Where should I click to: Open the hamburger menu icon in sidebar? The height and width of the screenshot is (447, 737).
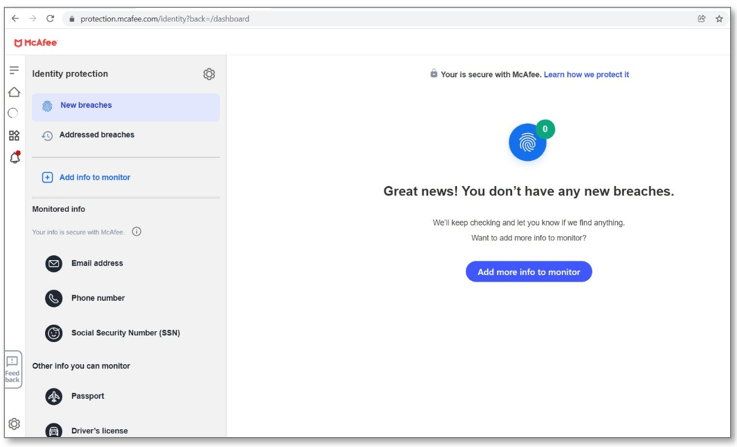[14, 70]
